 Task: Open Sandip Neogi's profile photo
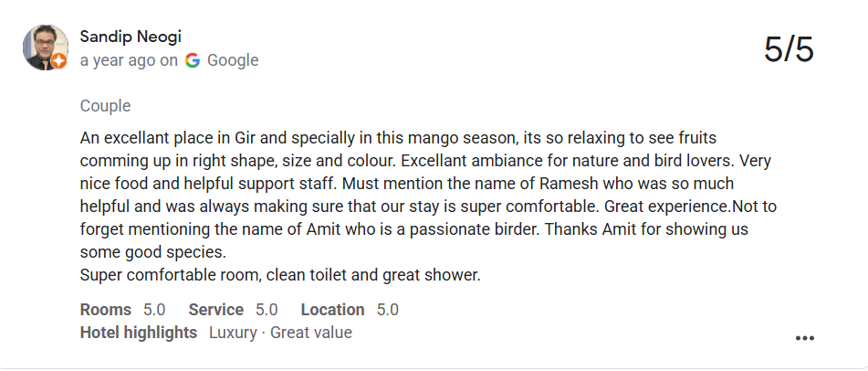point(46,48)
